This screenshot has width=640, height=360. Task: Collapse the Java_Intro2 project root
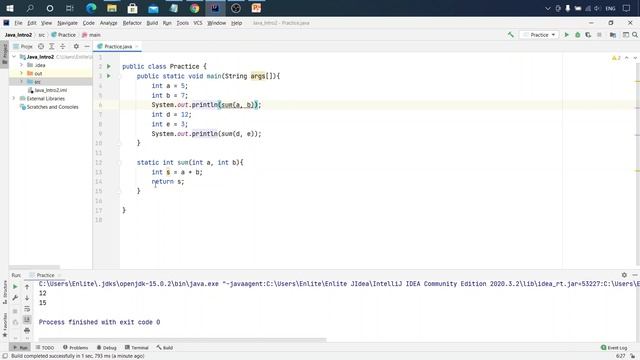pyautogui.click(x=14, y=57)
